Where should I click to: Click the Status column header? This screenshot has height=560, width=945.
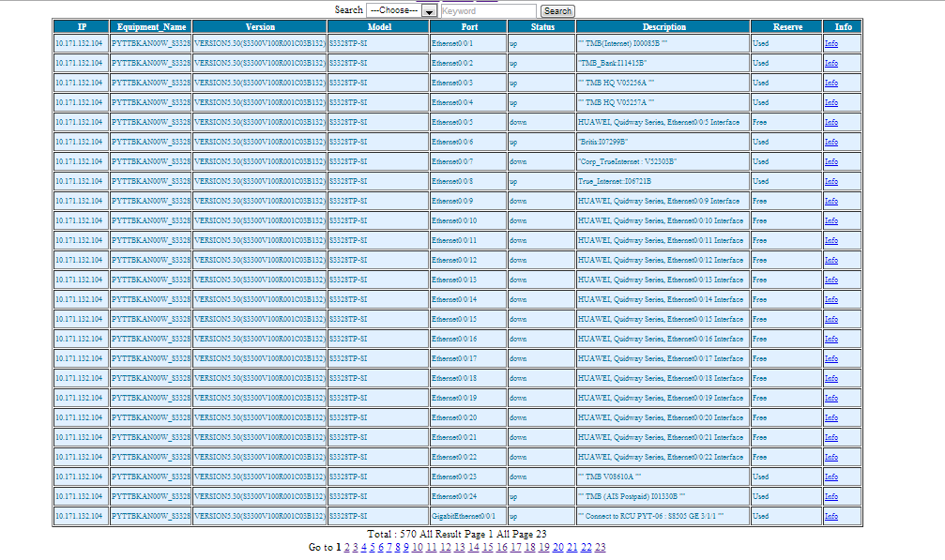click(x=541, y=26)
